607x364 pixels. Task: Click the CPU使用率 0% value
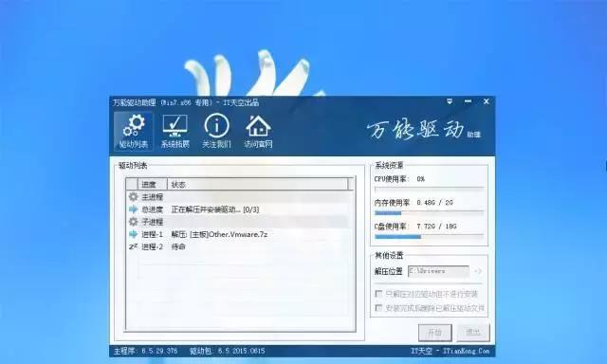(x=421, y=179)
